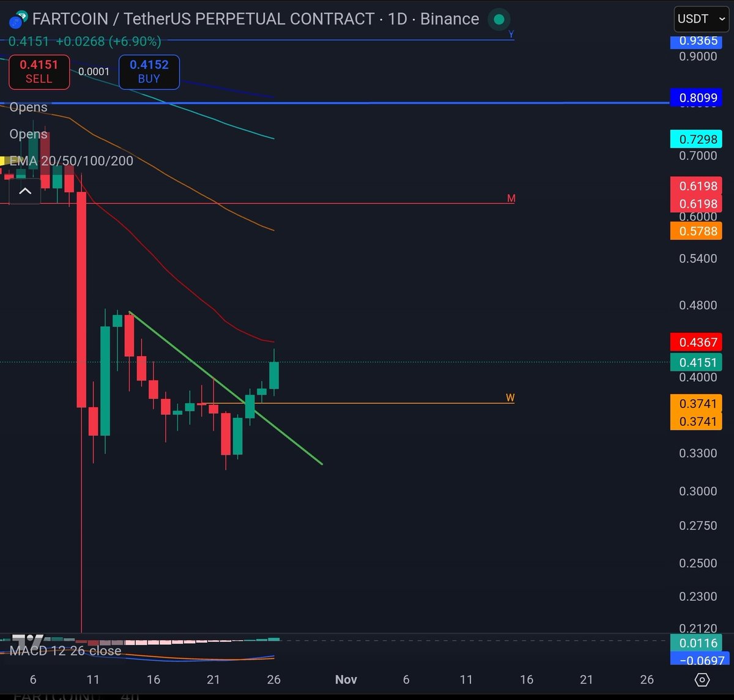Select the second Opens indicator label
734x700 pixels.
tap(28, 134)
